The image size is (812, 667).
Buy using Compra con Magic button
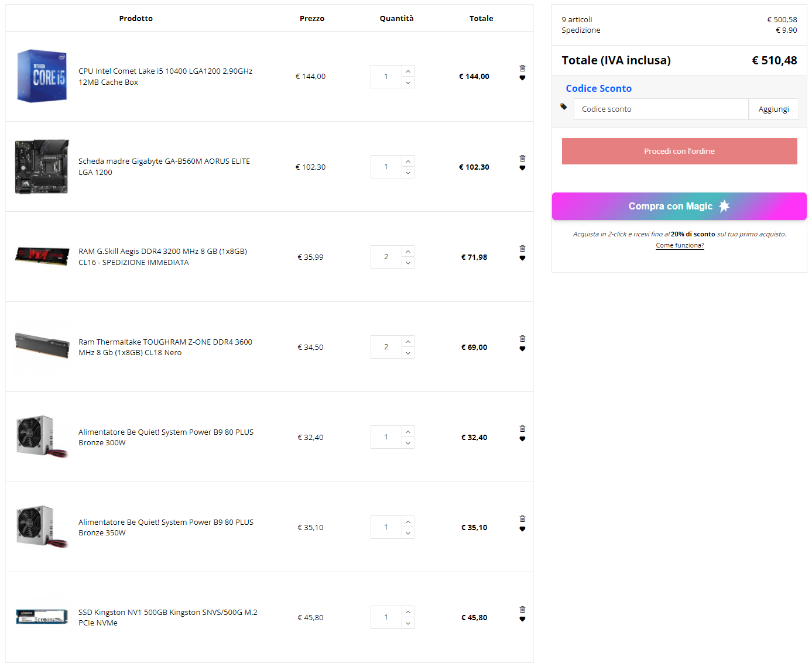(679, 206)
